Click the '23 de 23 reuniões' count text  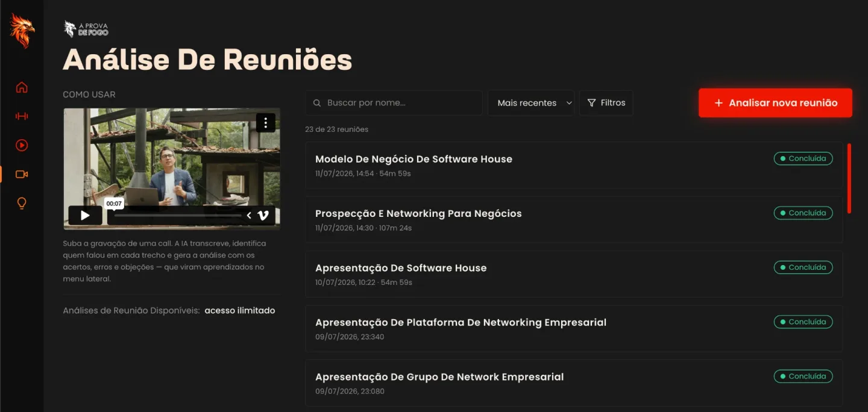336,130
